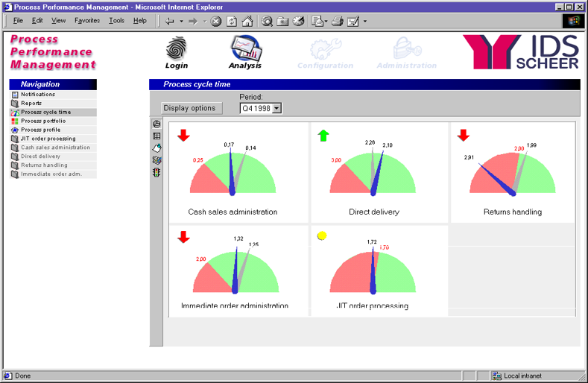Screen dimensions: 588x383
Task: Open the Tools menu
Action: 116,21
